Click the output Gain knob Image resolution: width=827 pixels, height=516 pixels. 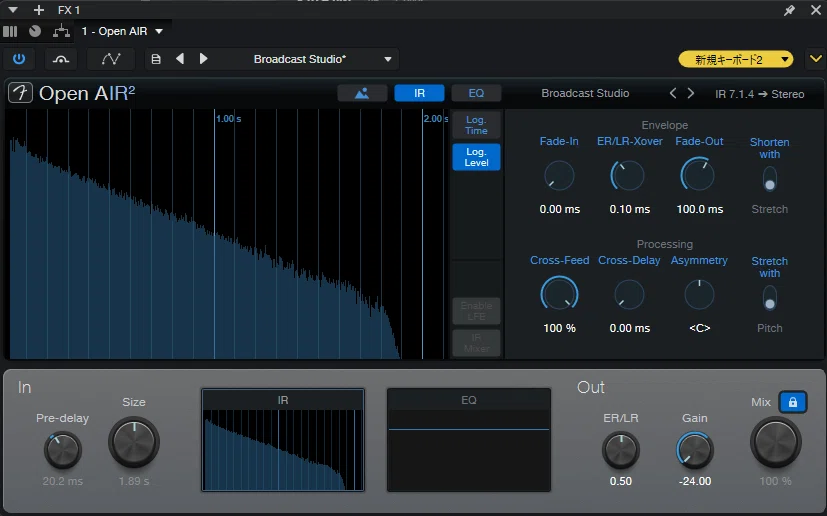695,451
